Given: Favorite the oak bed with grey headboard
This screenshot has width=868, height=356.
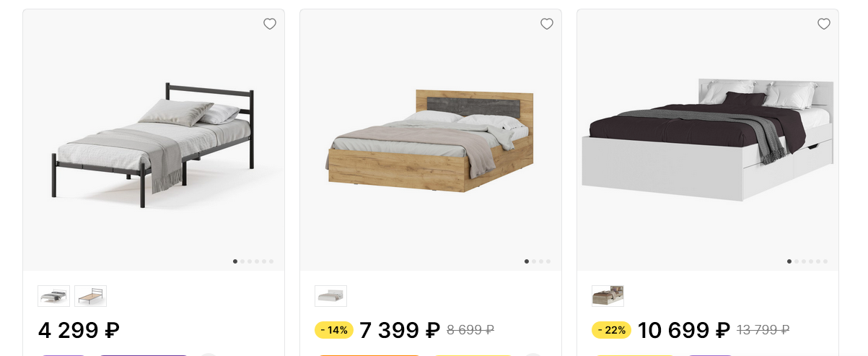Looking at the screenshot, I should (547, 24).
